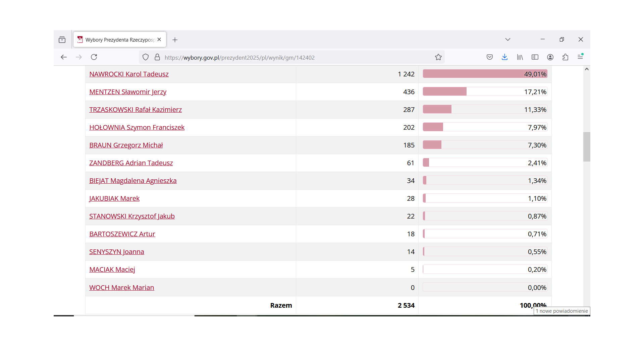Screen dimensions: 644x362
Task: Click the vertical page scrollbar thumb
Action: [x=587, y=147]
